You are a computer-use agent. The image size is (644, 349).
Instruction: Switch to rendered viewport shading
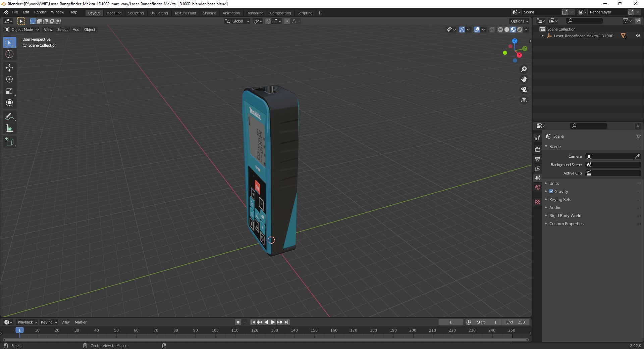520,30
